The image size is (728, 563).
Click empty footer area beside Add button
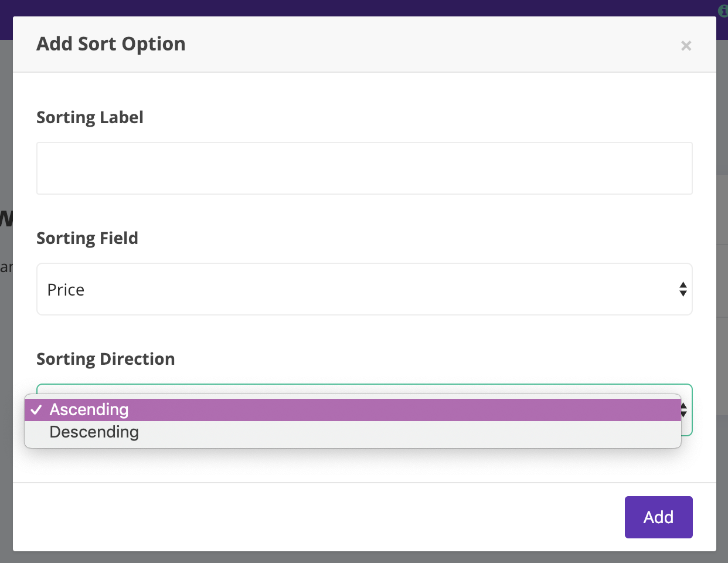click(x=317, y=517)
